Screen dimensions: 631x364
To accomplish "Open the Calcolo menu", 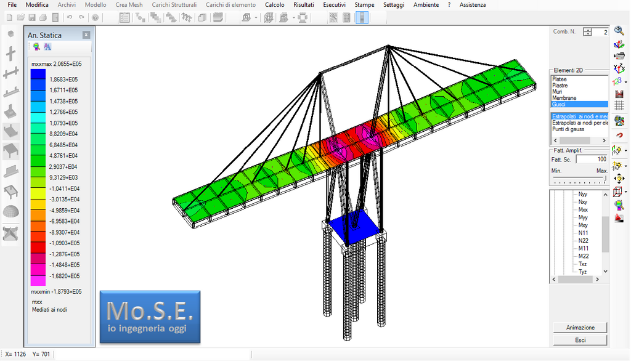I will [x=274, y=5].
